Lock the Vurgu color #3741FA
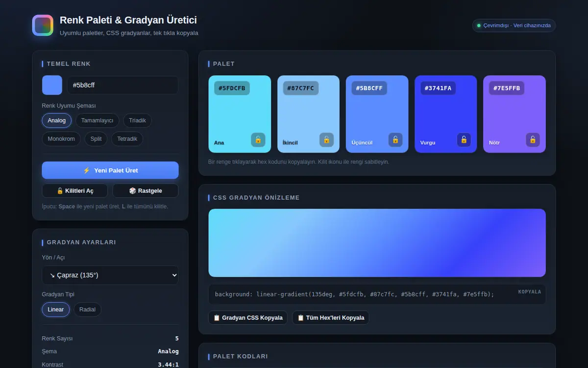Image resolution: width=588 pixels, height=368 pixels. [x=464, y=140]
